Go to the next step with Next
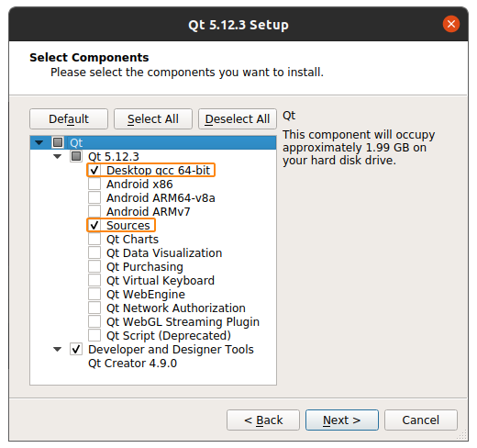Image resolution: width=477 pixels, height=448 pixels. pos(342,420)
